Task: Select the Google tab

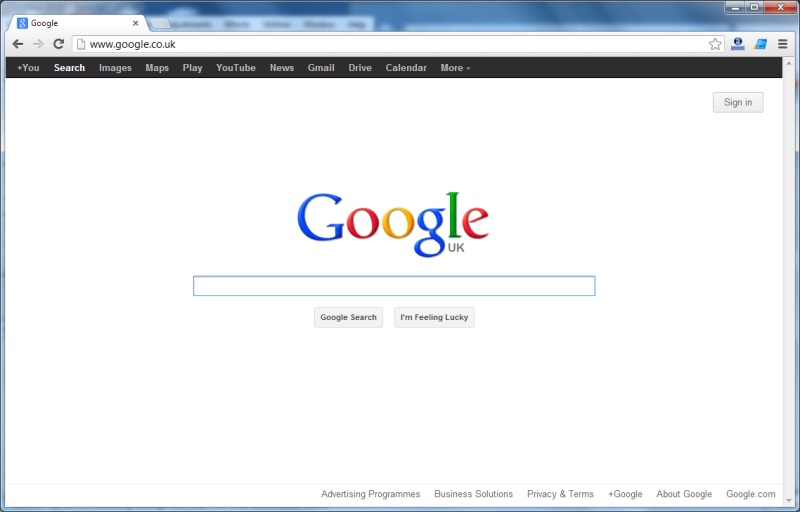Action: pos(78,23)
